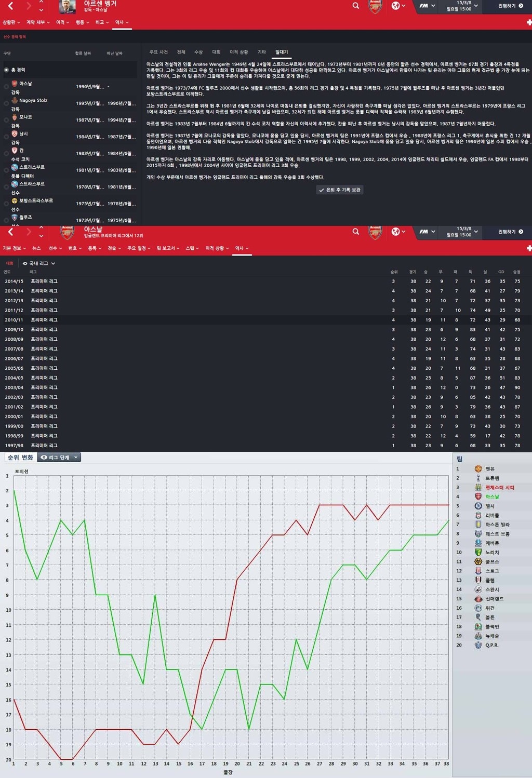532x778 pixels.
Task: Click the 첼시 crest in the team list
Action: point(478,506)
